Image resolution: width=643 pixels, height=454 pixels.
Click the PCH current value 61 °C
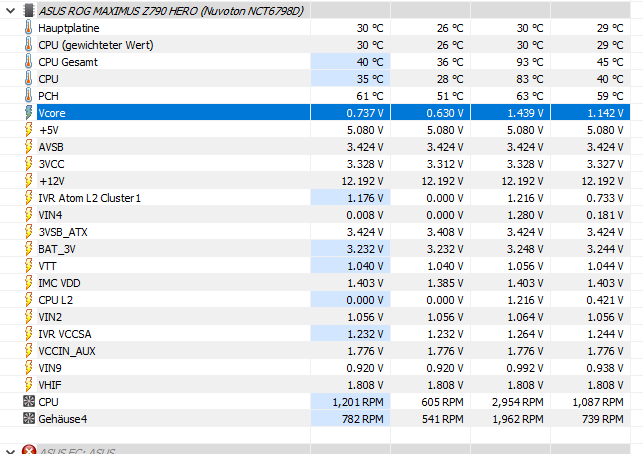click(x=370, y=96)
